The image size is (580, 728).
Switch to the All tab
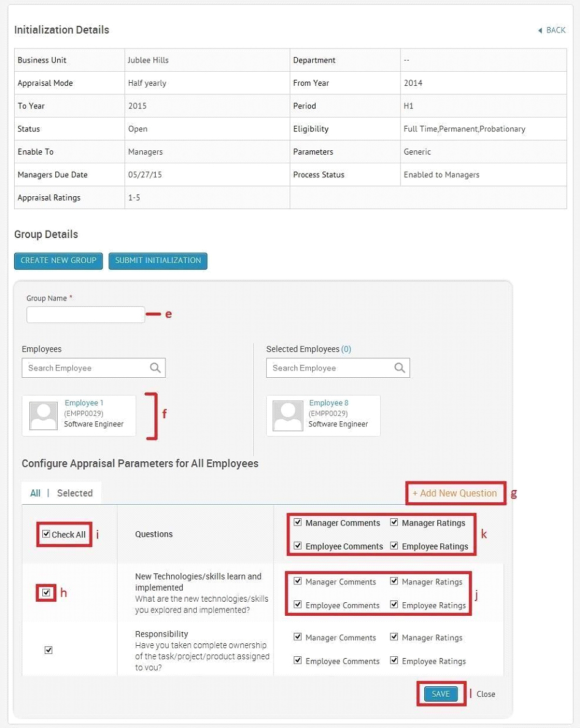(36, 493)
